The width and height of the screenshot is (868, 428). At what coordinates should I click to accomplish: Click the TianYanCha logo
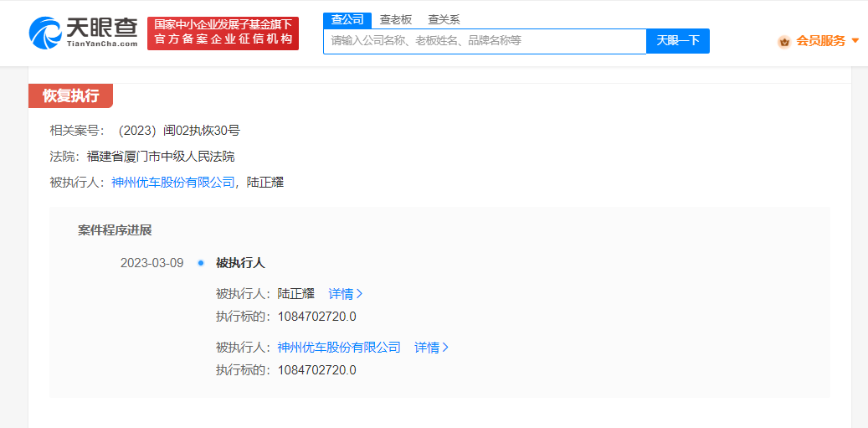(x=83, y=34)
